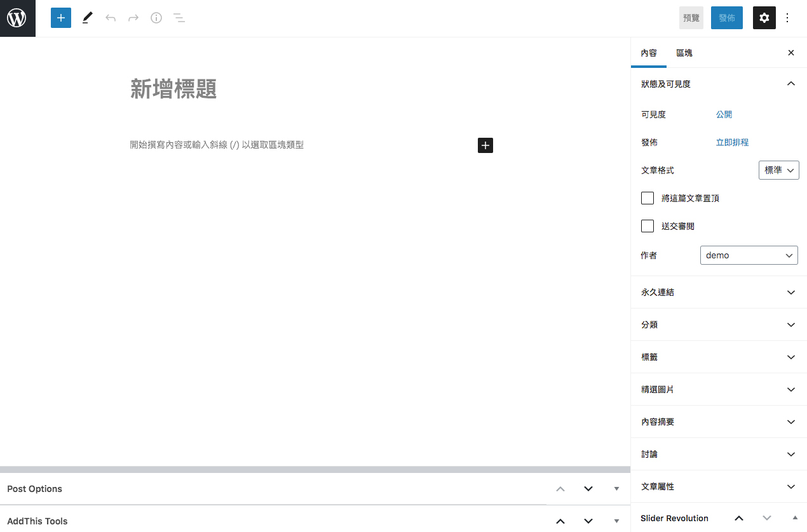Open the list view outline icon
Viewport: 807px width, 532px height.
coord(179,18)
